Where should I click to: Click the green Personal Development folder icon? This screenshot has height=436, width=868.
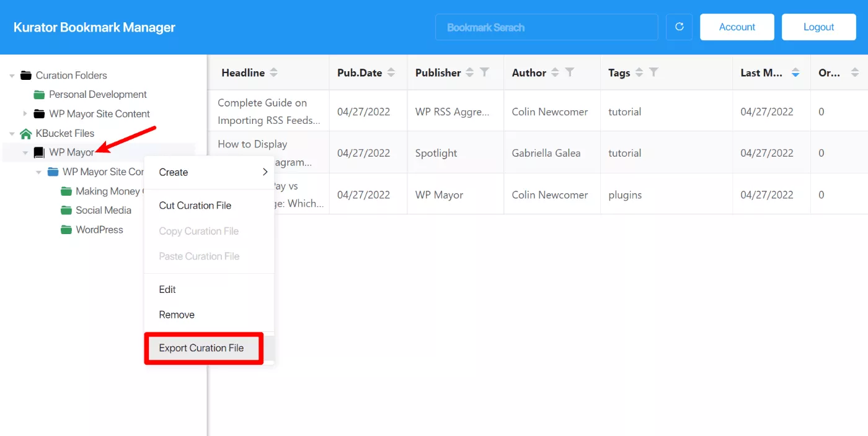pyautogui.click(x=39, y=95)
